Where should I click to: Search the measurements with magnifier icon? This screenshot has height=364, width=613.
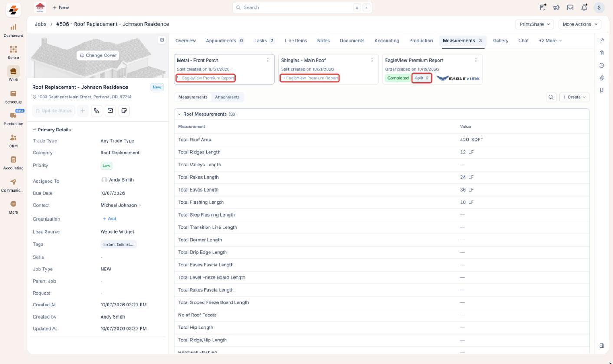tap(551, 97)
